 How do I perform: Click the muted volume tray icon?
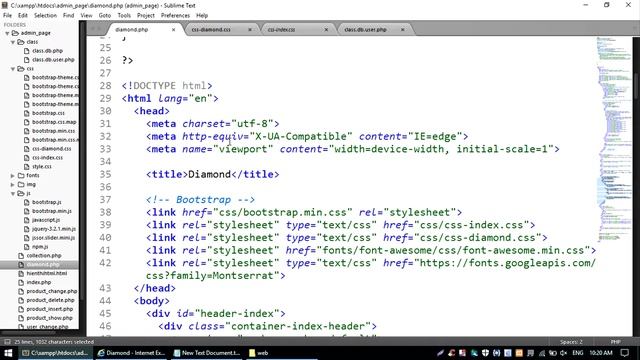point(563,353)
